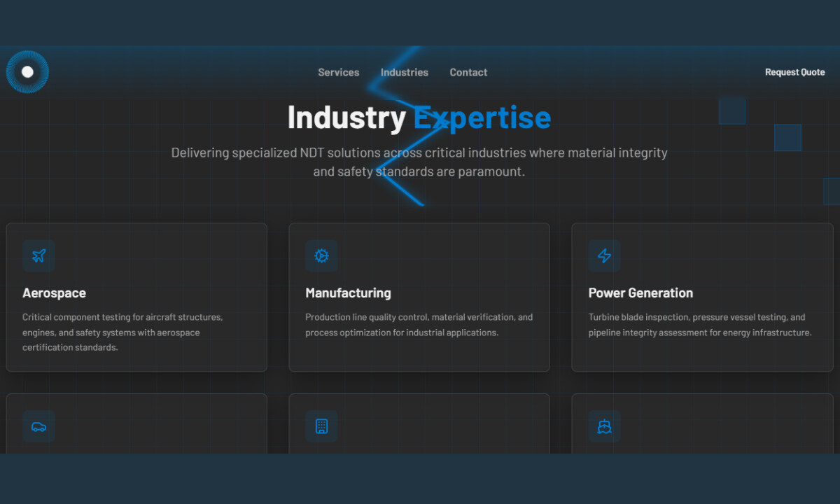This screenshot has height=504, width=840.
Task: Click the Aerospace heading on its card
Action: coord(54,293)
